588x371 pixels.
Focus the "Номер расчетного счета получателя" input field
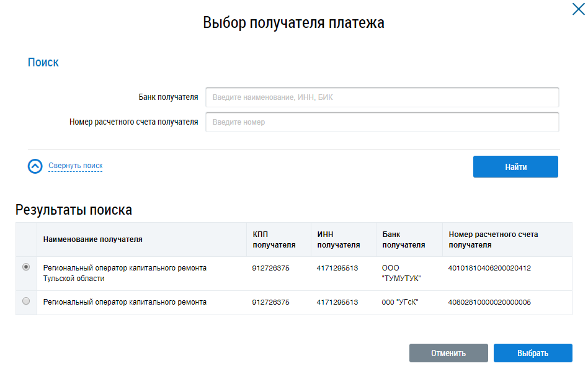tap(382, 122)
